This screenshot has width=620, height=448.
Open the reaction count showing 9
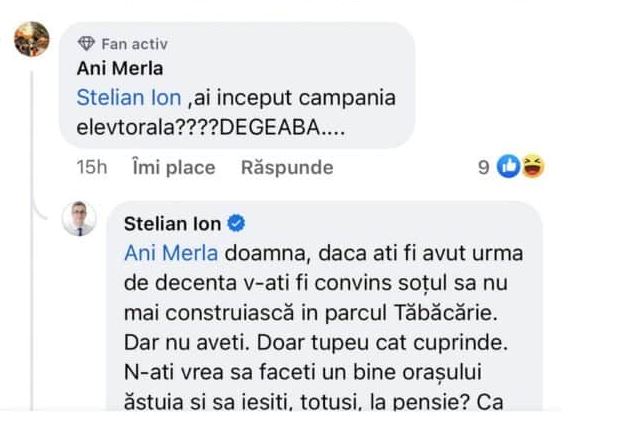[484, 168]
